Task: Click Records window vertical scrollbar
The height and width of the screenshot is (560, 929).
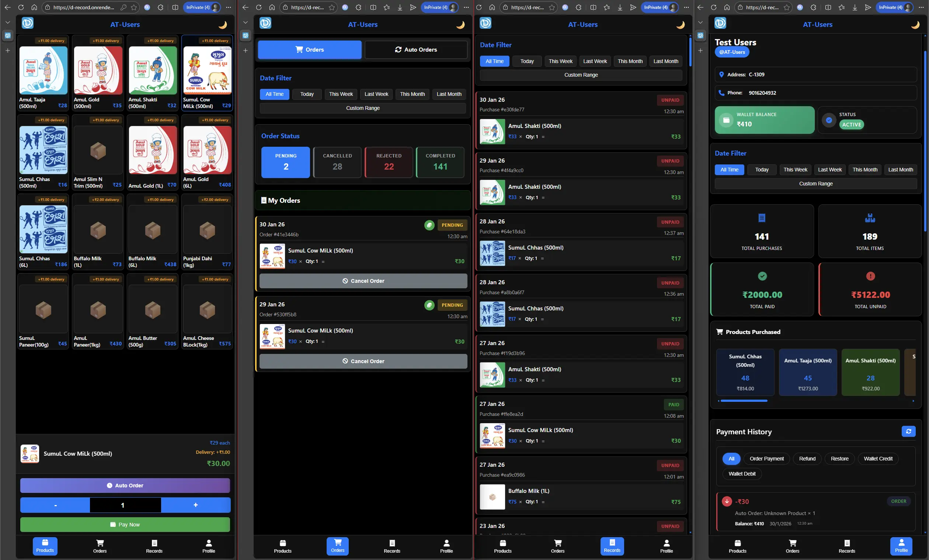Action: [x=690, y=53]
